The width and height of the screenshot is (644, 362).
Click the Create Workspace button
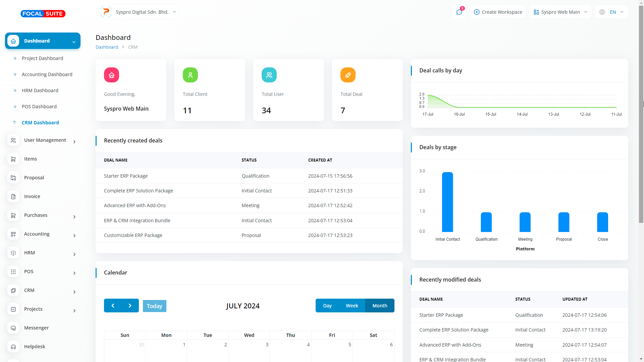click(498, 12)
